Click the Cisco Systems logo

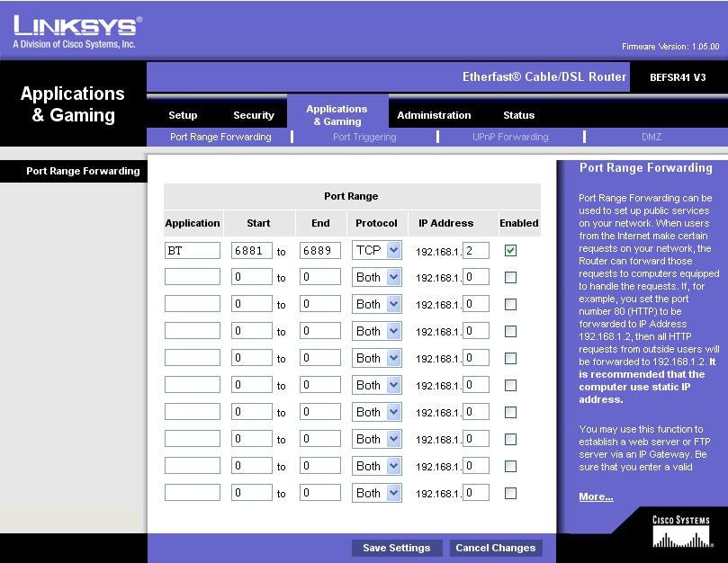coord(681,532)
